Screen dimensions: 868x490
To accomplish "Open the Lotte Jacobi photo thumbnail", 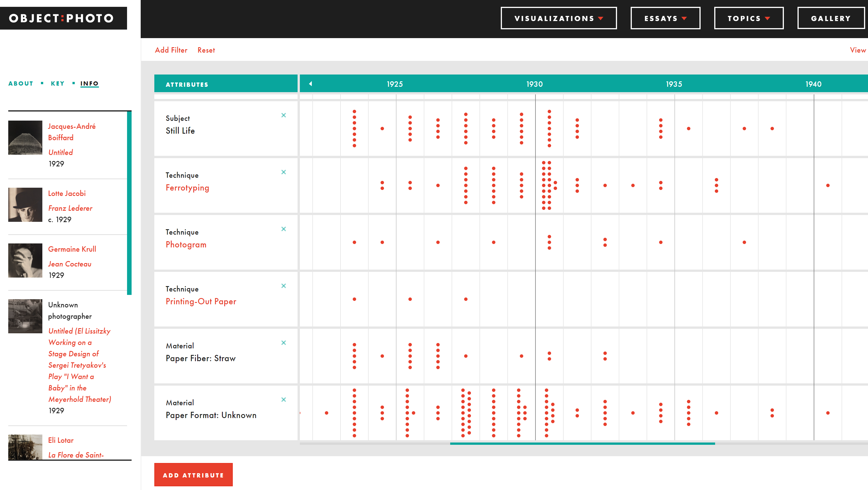I will [25, 205].
